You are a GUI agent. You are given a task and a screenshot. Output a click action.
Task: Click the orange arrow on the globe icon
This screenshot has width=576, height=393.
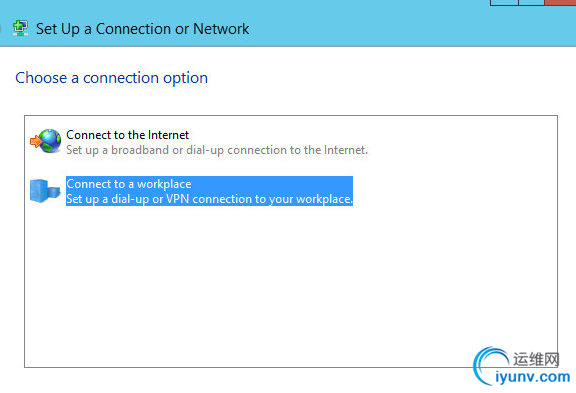[x=36, y=141]
